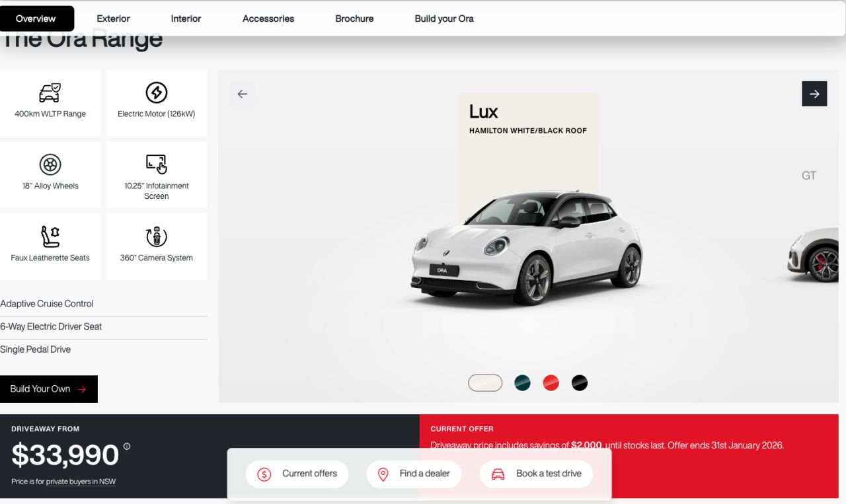Click the price info tooltip icon
The image size is (846, 504).
(x=126, y=447)
